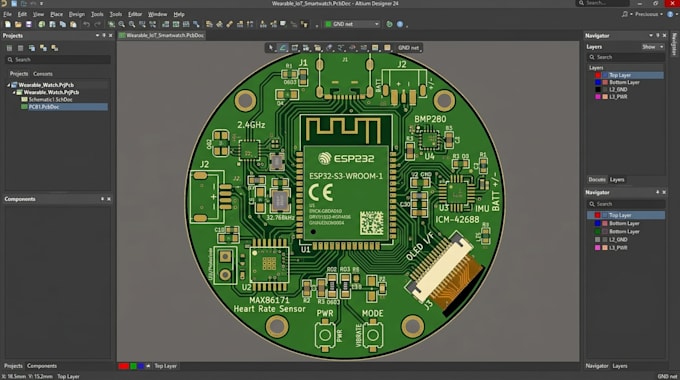This screenshot has height=380, width=680.
Task: Pin the upper Navigator panel
Action: 657,36
